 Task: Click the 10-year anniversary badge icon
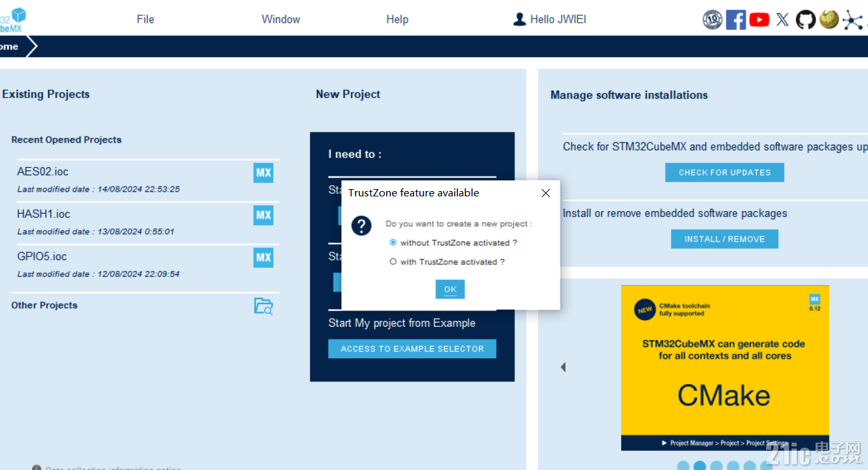click(x=712, y=19)
